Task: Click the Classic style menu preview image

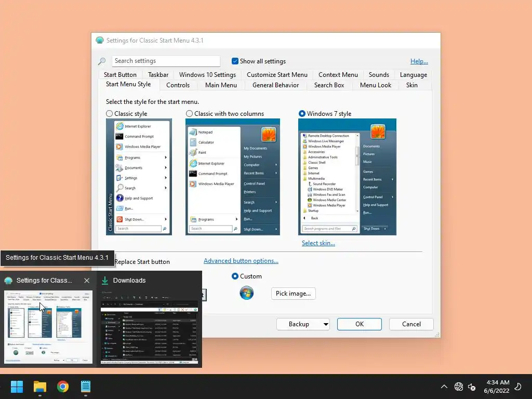Action: [139, 177]
